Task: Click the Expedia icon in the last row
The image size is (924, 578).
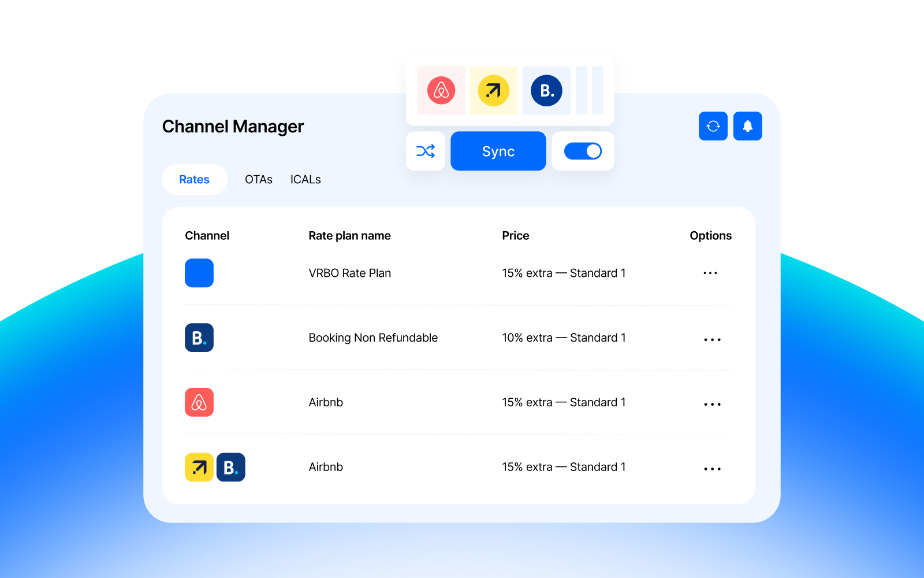Action: coord(199,467)
